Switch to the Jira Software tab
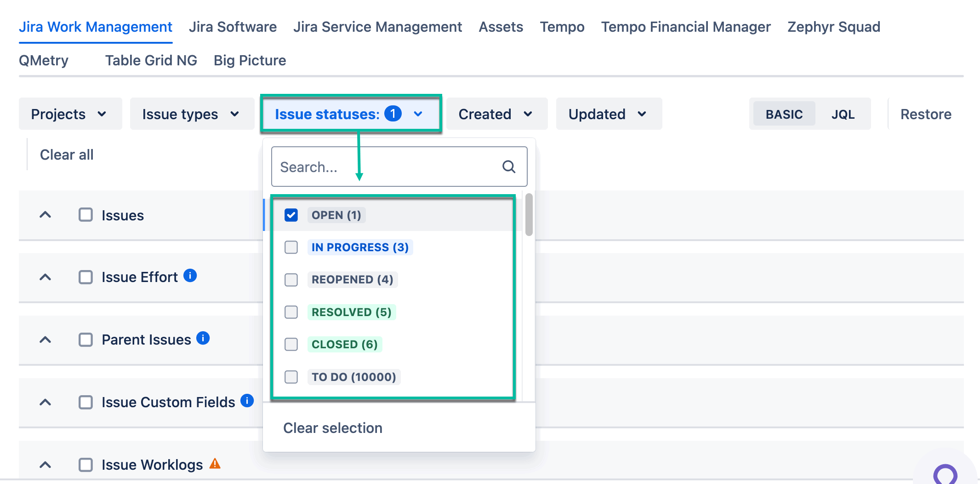This screenshot has width=980, height=484. 233,27
